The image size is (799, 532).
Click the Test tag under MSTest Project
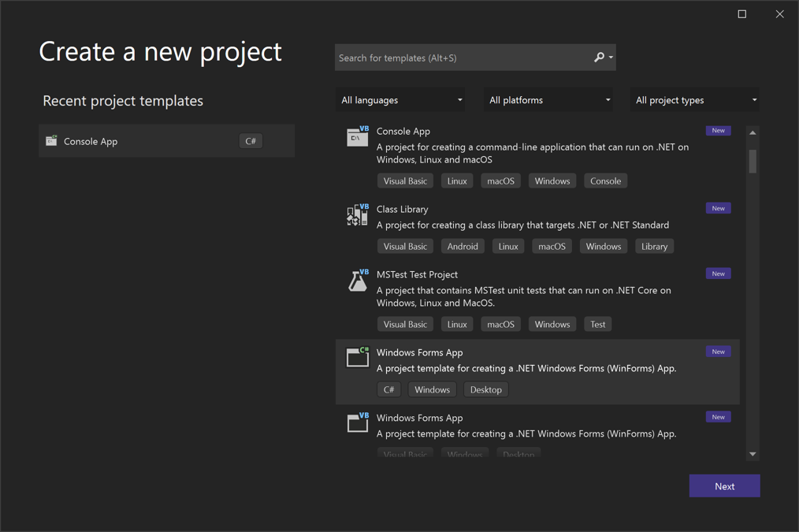tap(598, 324)
